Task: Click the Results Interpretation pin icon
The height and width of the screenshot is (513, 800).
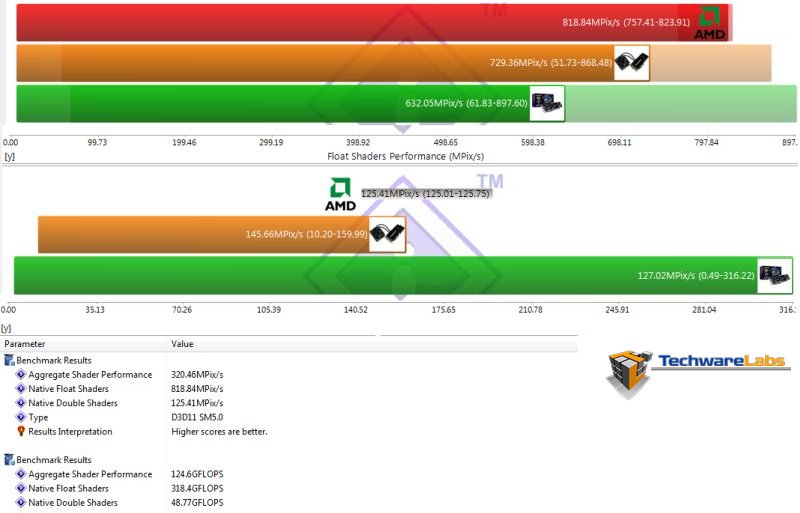Action: [21, 431]
